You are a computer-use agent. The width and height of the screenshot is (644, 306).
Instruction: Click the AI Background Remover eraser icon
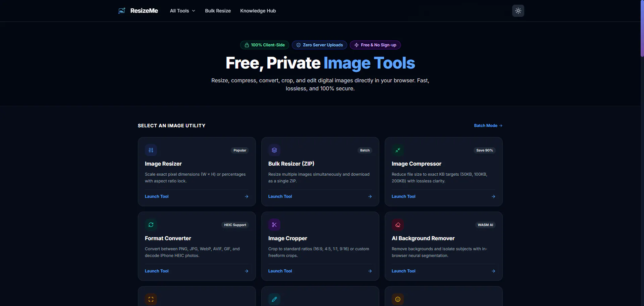point(398,225)
